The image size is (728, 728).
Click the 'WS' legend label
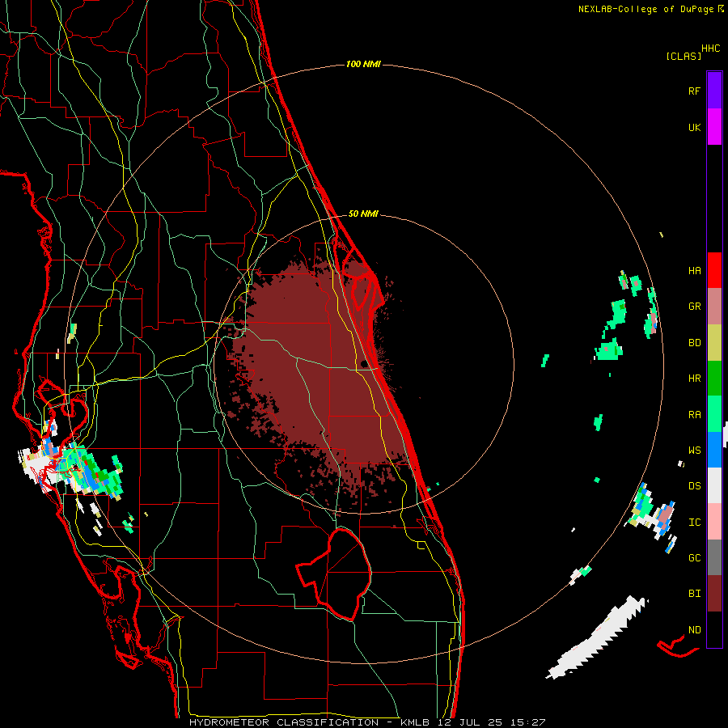(x=694, y=451)
